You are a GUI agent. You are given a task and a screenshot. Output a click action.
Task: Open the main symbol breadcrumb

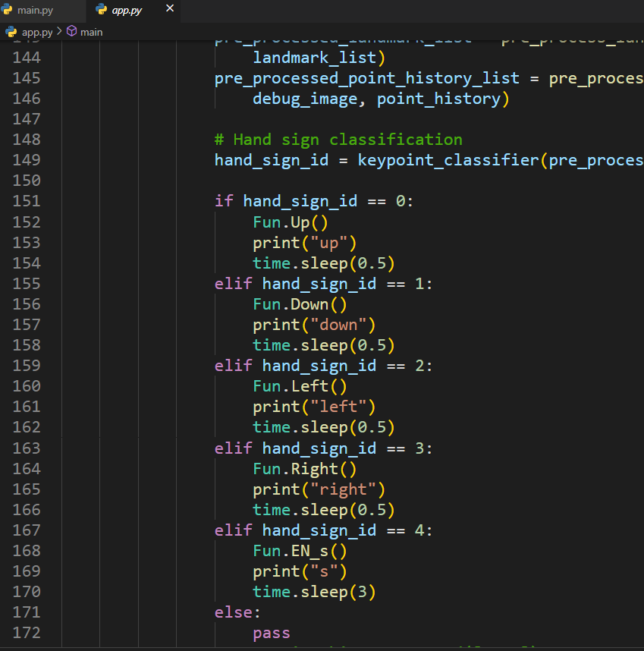(91, 33)
